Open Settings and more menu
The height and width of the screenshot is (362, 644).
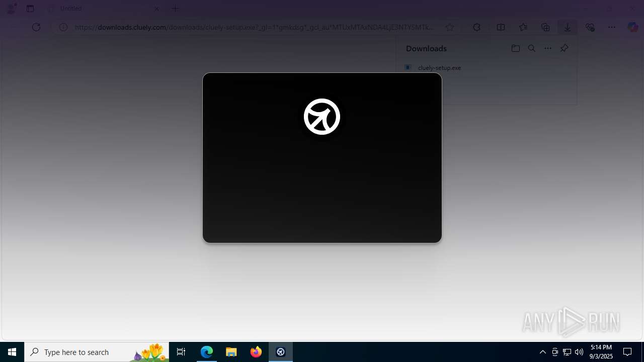612,27
